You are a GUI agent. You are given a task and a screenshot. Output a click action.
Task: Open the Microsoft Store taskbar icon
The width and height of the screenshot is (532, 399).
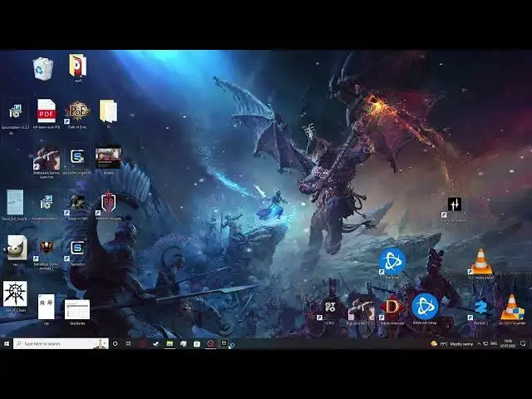[196, 343]
